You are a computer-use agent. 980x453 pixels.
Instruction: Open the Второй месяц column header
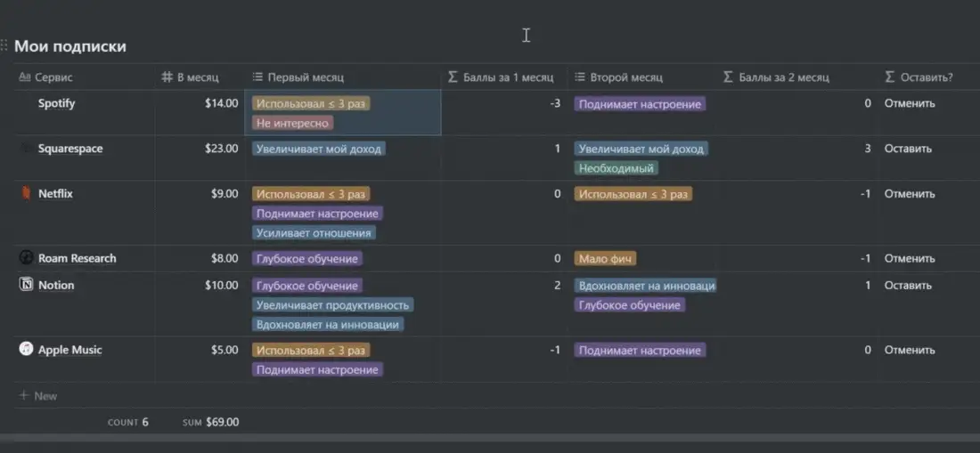(619, 77)
